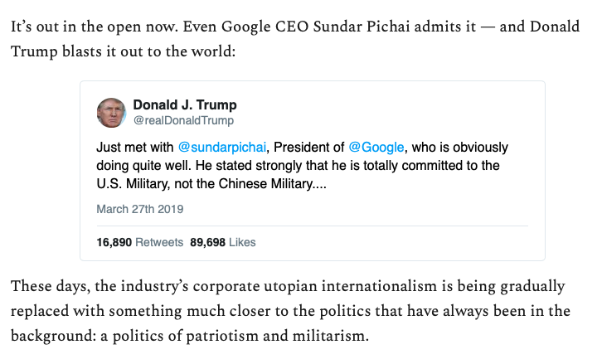The width and height of the screenshot is (602, 364).
Task: Click the phrase 'corporate utopian internationalism'
Action: (x=315, y=286)
